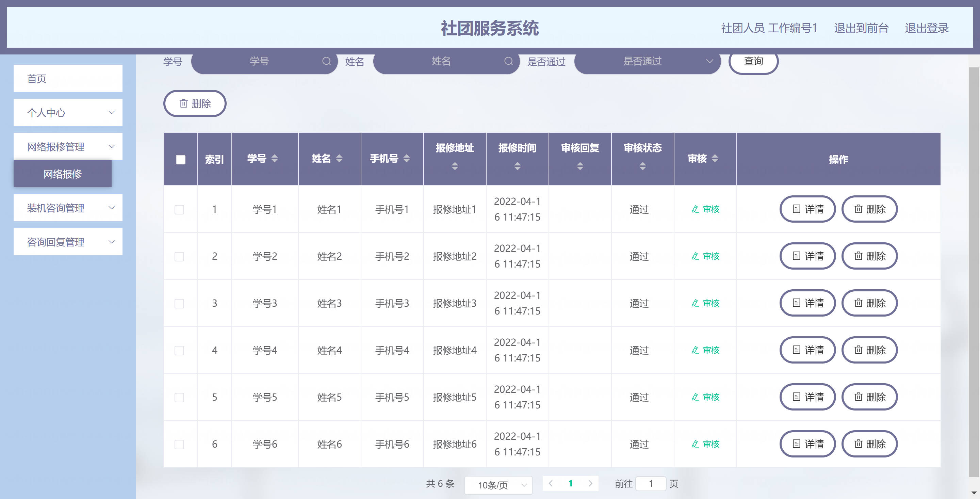
Task: Go to the next page arrow
Action: 590,483
